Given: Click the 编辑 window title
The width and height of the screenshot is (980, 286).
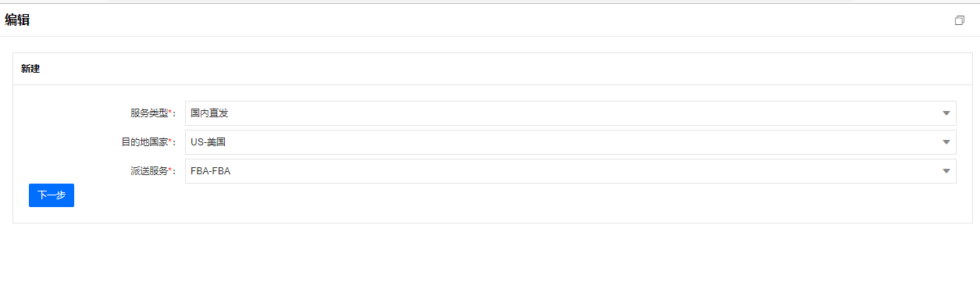Looking at the screenshot, I should point(17,20).
